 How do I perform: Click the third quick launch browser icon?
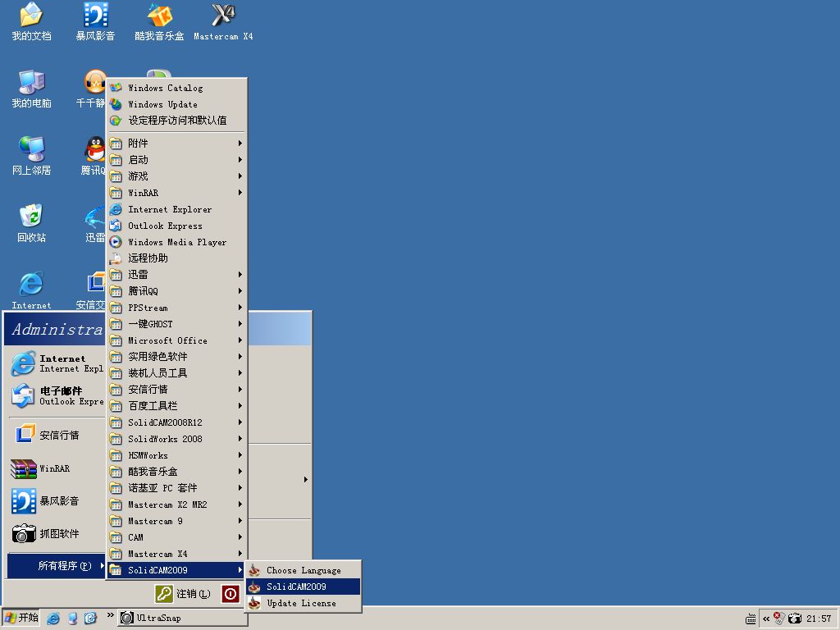(x=90, y=619)
